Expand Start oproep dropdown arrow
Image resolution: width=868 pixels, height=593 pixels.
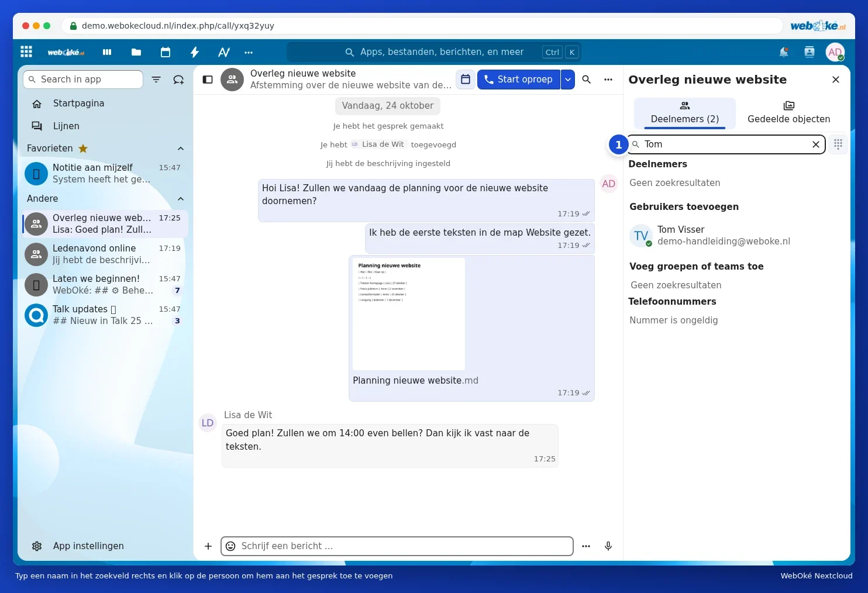pos(567,79)
